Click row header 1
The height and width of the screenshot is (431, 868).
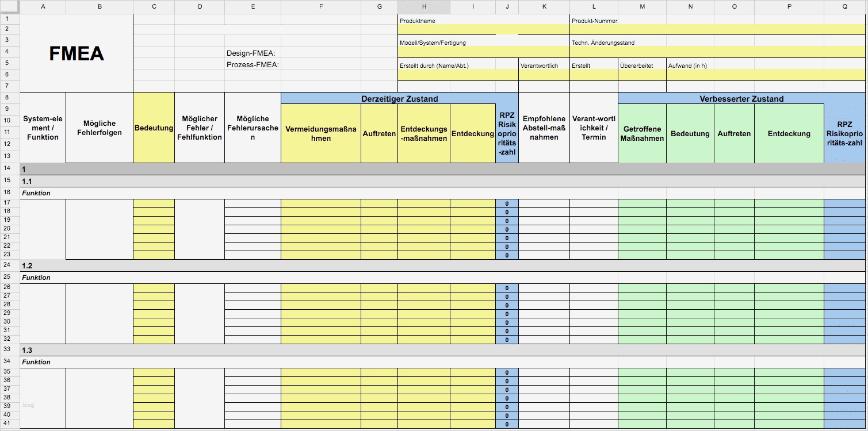[x=9, y=18]
